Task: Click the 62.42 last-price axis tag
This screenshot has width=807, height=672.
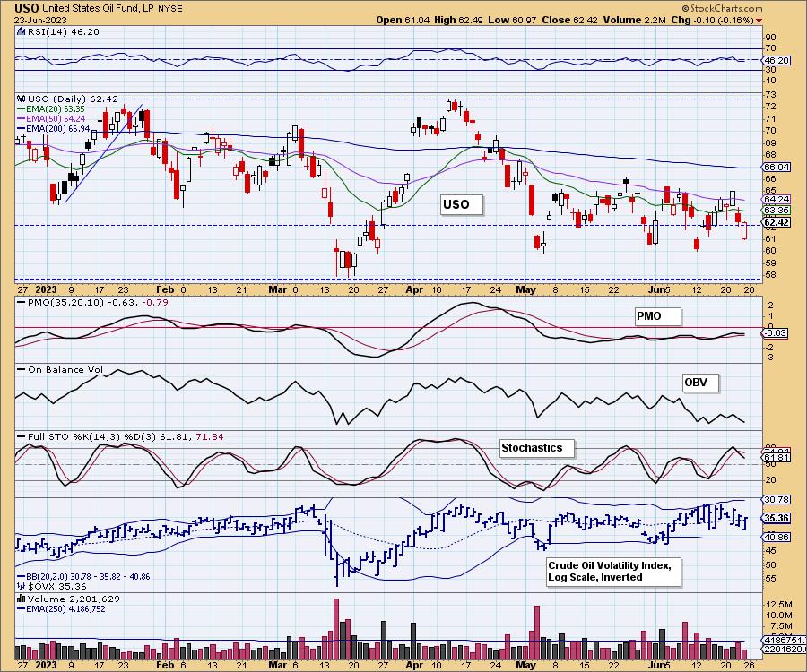Action: click(777, 222)
